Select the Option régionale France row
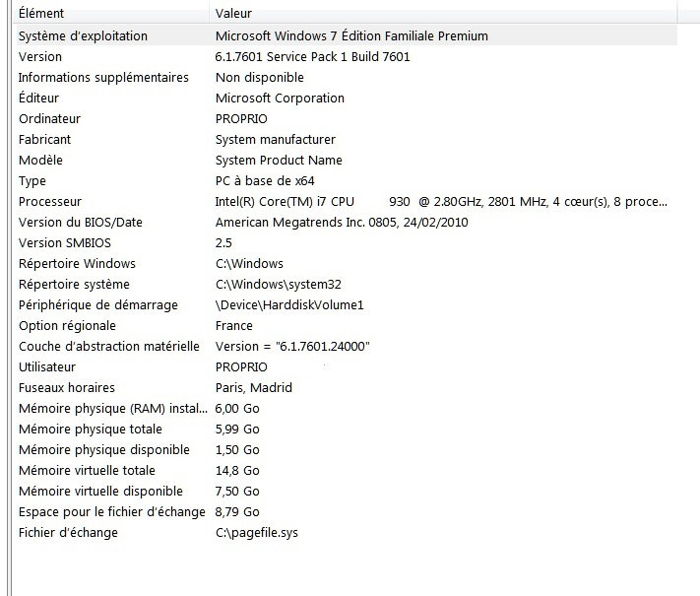 coord(67,326)
